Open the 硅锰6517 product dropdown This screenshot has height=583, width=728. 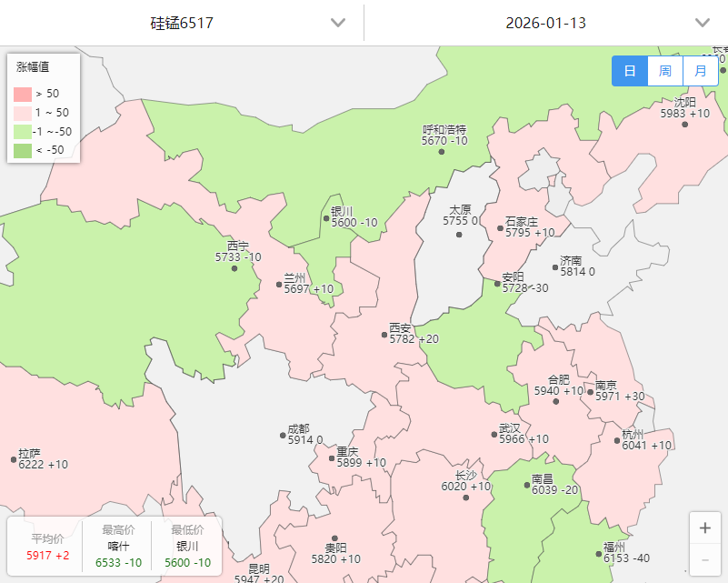(182, 23)
